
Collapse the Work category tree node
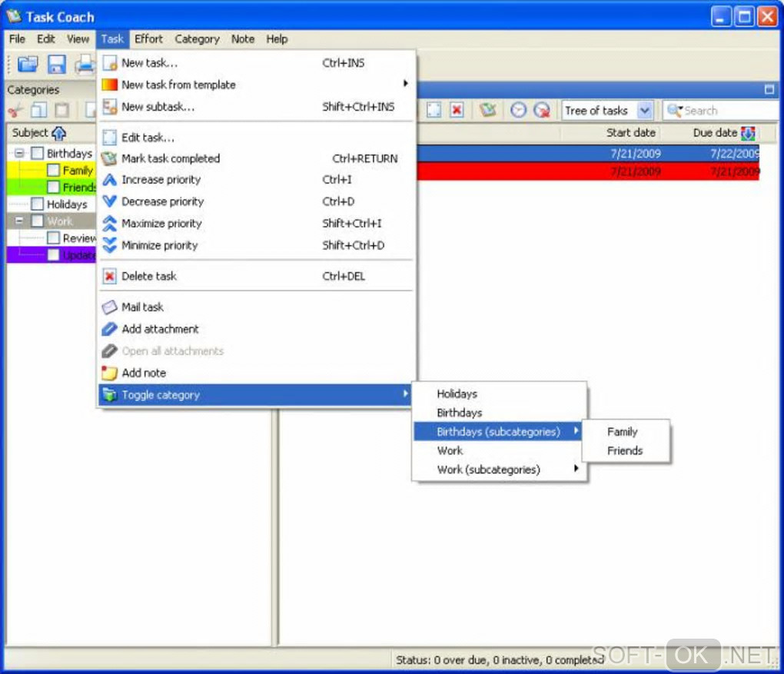[x=19, y=221]
